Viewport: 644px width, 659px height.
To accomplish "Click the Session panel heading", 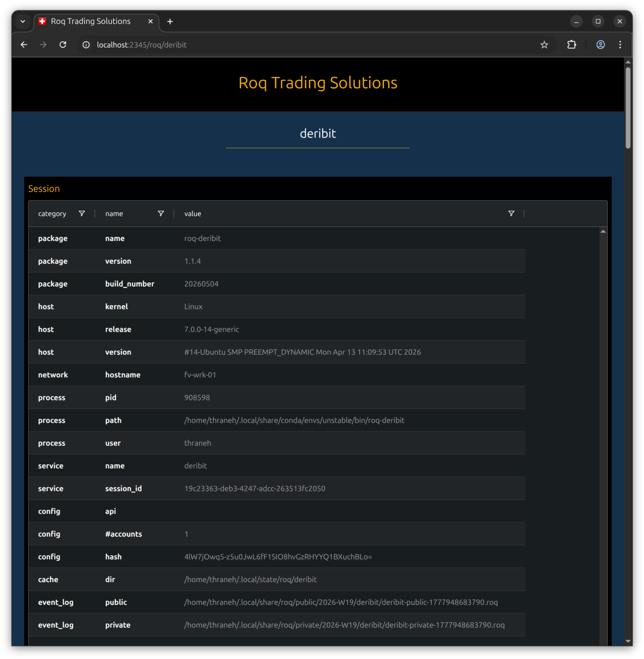I will click(x=44, y=189).
